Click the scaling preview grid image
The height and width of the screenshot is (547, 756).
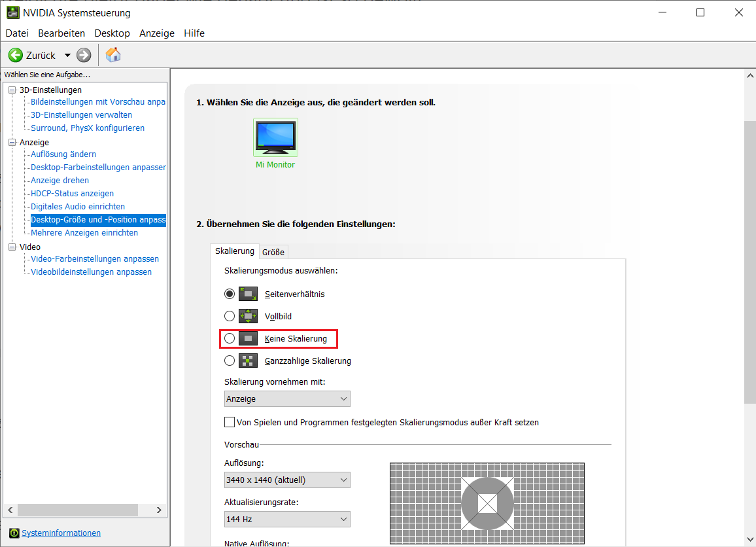point(487,503)
